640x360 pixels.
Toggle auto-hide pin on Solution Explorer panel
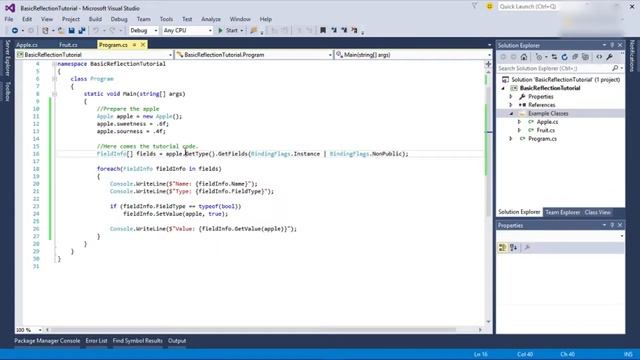pos(612,45)
